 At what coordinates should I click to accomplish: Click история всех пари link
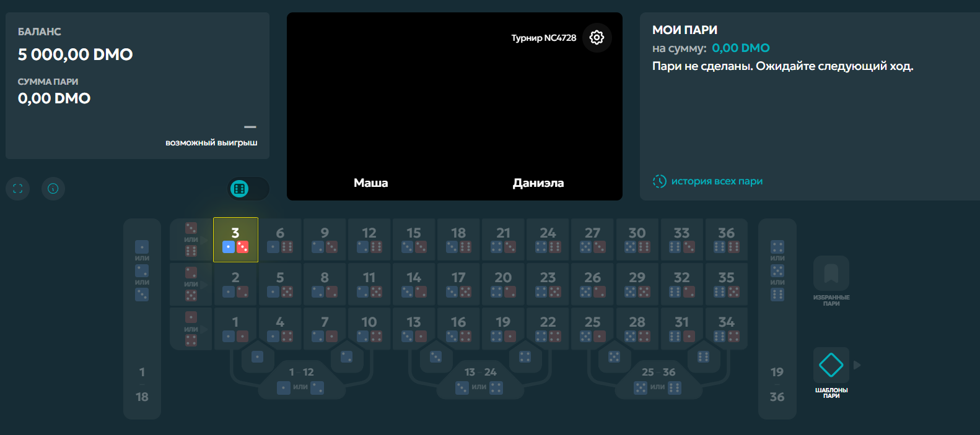pos(716,181)
